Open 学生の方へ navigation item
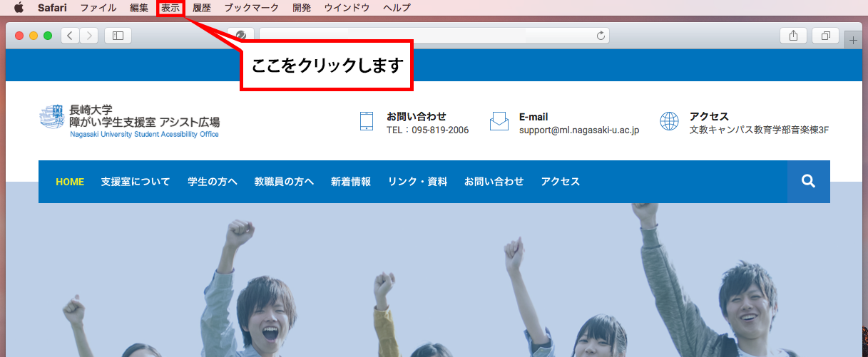868x357 pixels. (213, 182)
